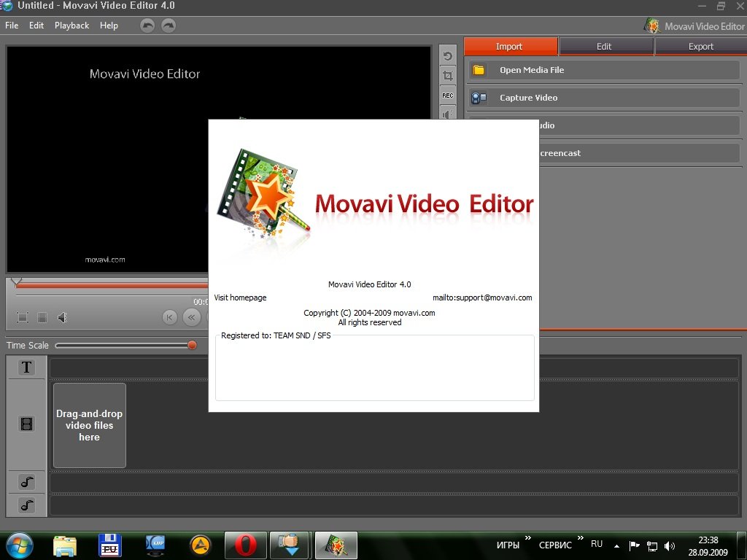Click the video track filmstrip icon
This screenshot has height=560, width=747.
(27, 424)
